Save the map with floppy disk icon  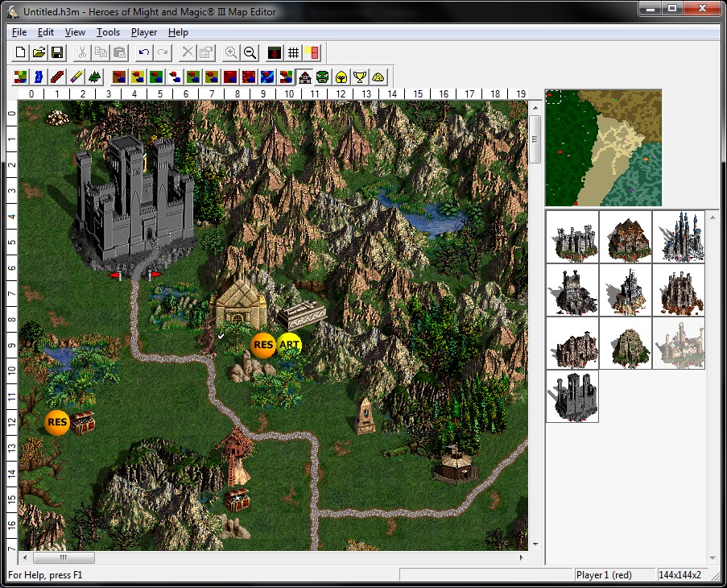(57, 52)
